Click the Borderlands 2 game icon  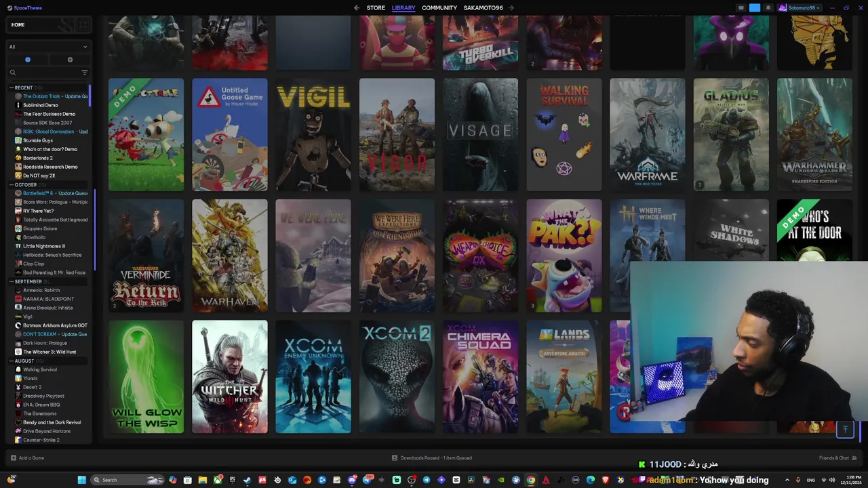pos(18,158)
